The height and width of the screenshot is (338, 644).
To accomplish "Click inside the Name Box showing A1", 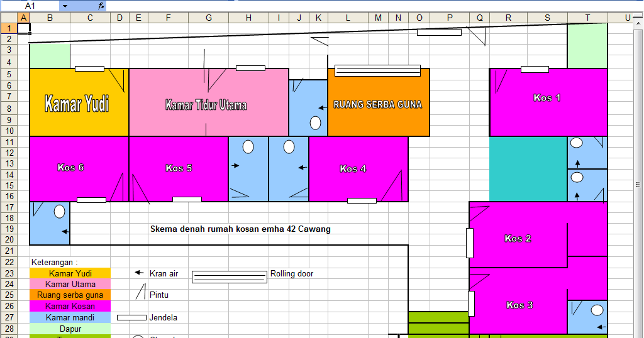I will tap(30, 6).
